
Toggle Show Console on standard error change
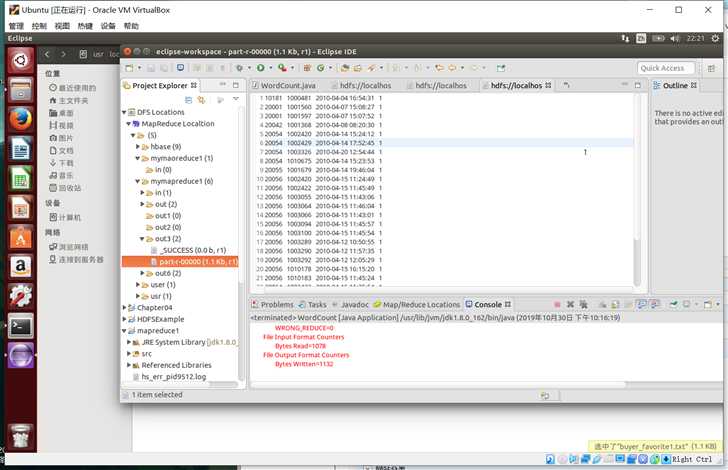[x=655, y=304]
